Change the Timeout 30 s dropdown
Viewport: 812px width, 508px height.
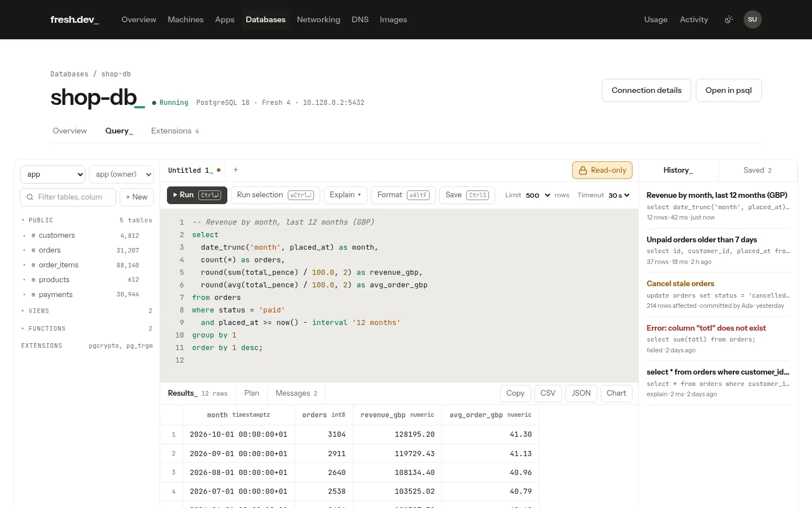(x=619, y=195)
